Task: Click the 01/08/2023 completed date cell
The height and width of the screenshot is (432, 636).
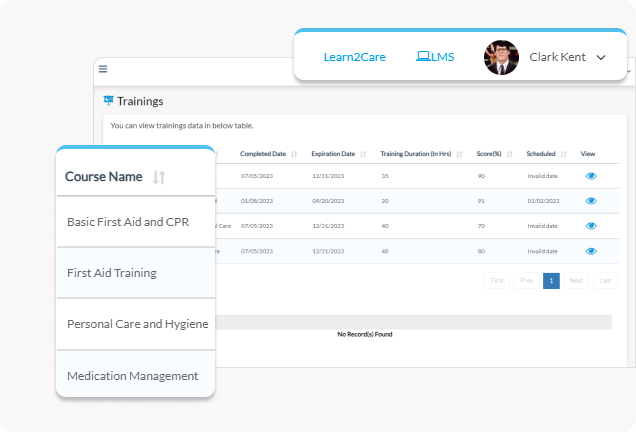Action: [257, 201]
